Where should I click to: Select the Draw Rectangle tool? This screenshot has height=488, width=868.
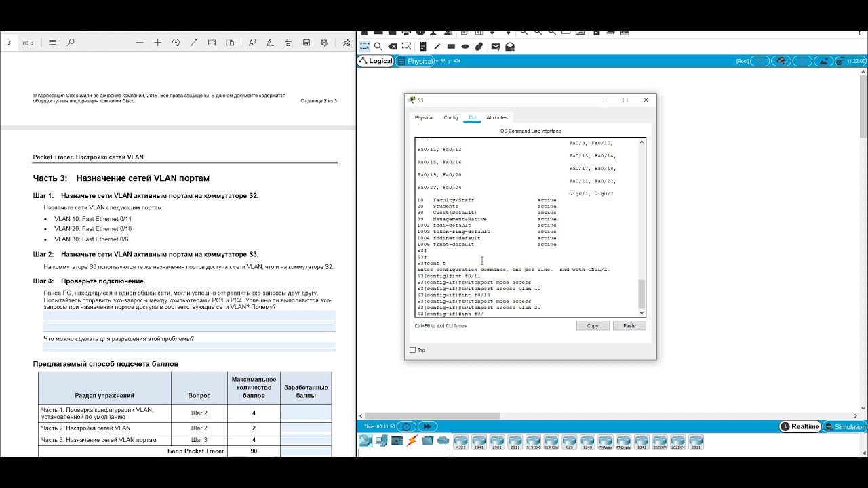click(x=451, y=47)
